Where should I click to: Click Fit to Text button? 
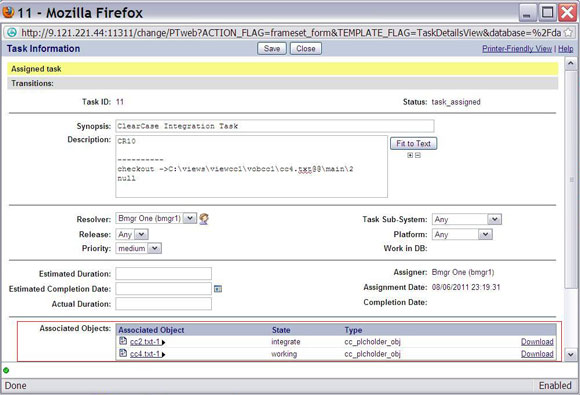[x=414, y=144]
